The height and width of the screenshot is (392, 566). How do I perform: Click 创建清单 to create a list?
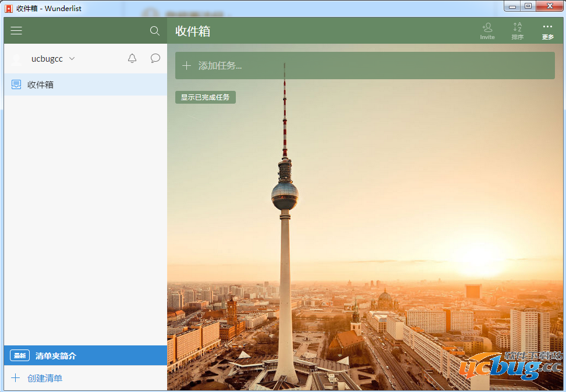[44, 378]
